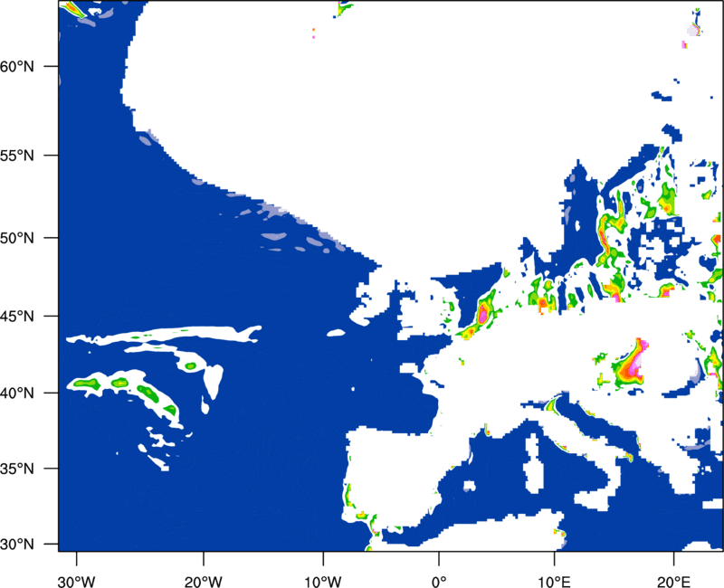Click the 40°N latitude label
This screenshot has width=724, height=588.
pos(17,394)
